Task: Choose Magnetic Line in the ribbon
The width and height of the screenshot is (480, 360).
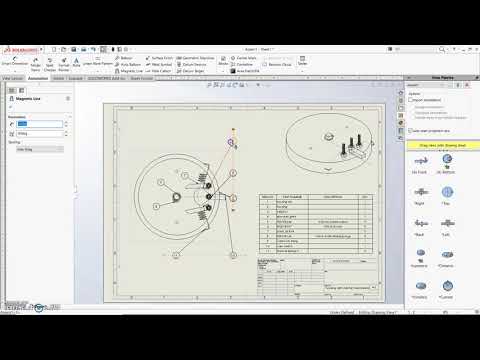Action: [129, 71]
